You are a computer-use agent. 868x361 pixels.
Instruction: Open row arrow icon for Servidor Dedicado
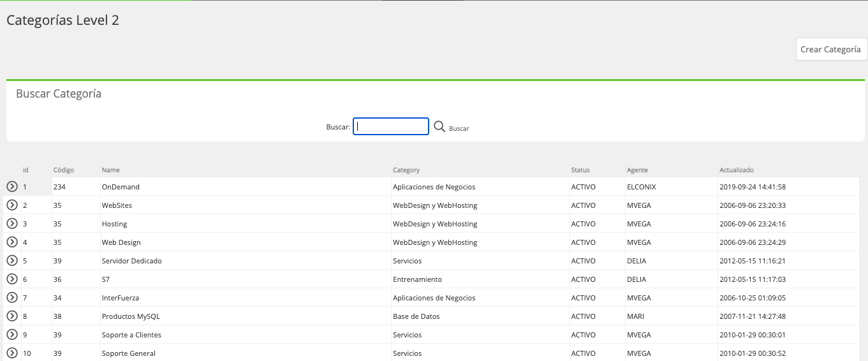[11, 260]
